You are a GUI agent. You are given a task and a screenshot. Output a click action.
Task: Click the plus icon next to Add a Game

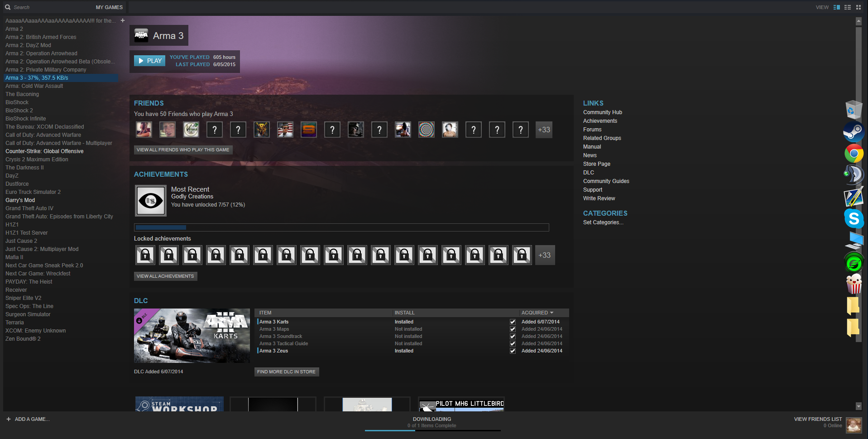pyautogui.click(x=9, y=419)
